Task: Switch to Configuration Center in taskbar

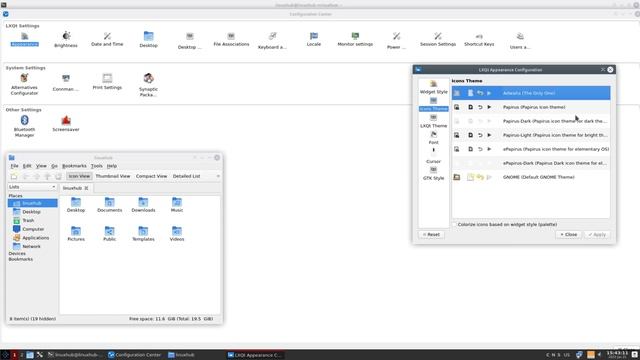Action: (x=135, y=355)
